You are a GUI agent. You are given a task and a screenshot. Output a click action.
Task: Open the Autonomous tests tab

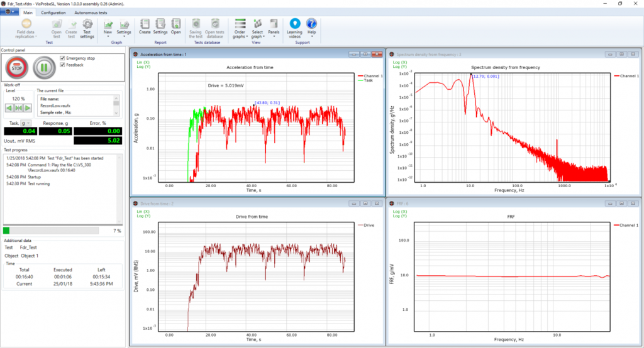[x=92, y=12]
